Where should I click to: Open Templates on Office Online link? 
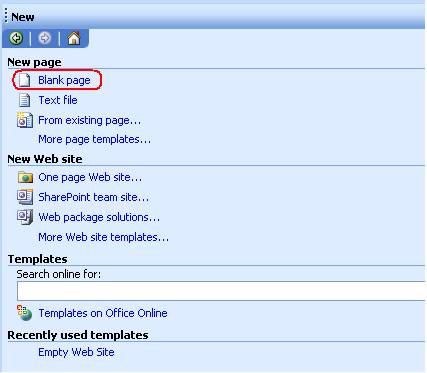tap(103, 313)
